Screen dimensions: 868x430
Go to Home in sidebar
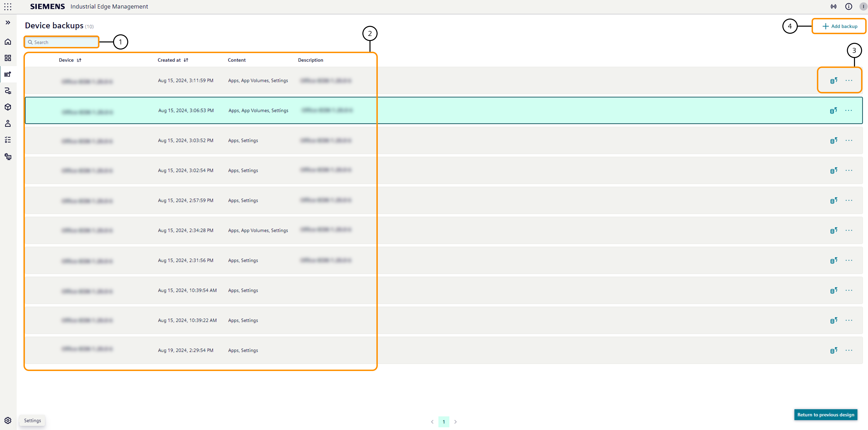point(8,42)
